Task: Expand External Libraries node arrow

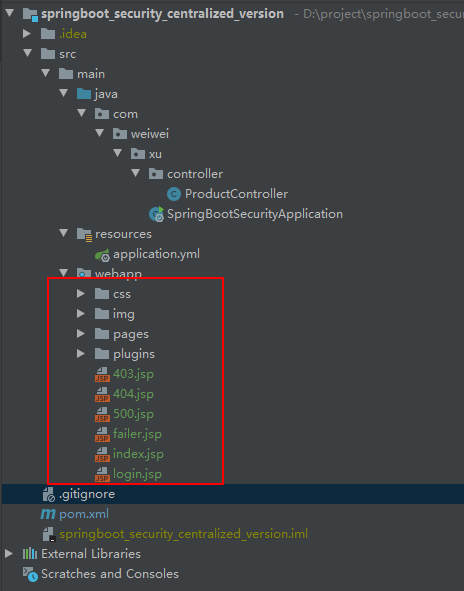Action: pos(9,553)
